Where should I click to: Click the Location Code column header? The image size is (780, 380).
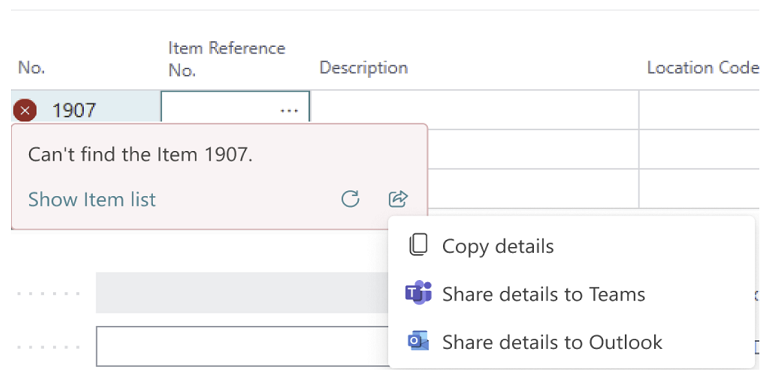tap(703, 68)
